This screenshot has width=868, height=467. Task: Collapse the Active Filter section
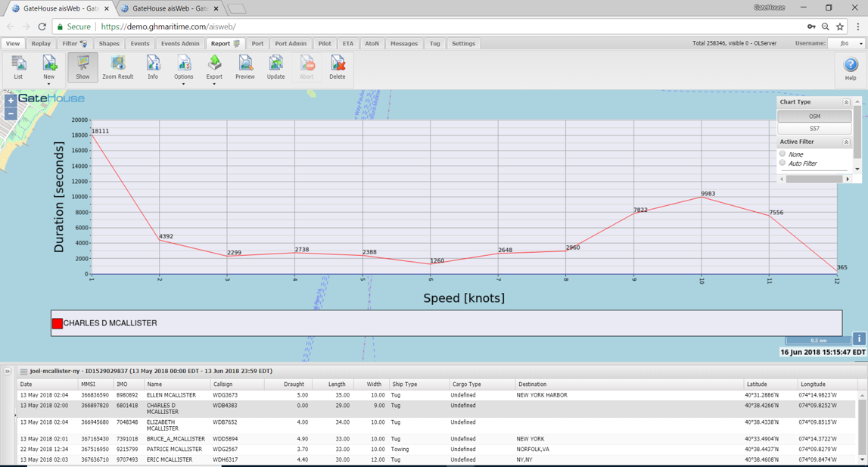click(846, 142)
